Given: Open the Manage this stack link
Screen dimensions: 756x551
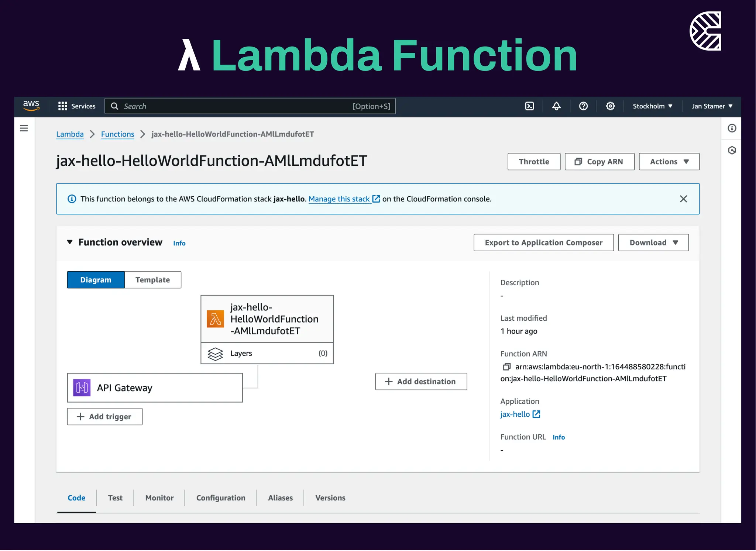Looking at the screenshot, I should click(344, 199).
